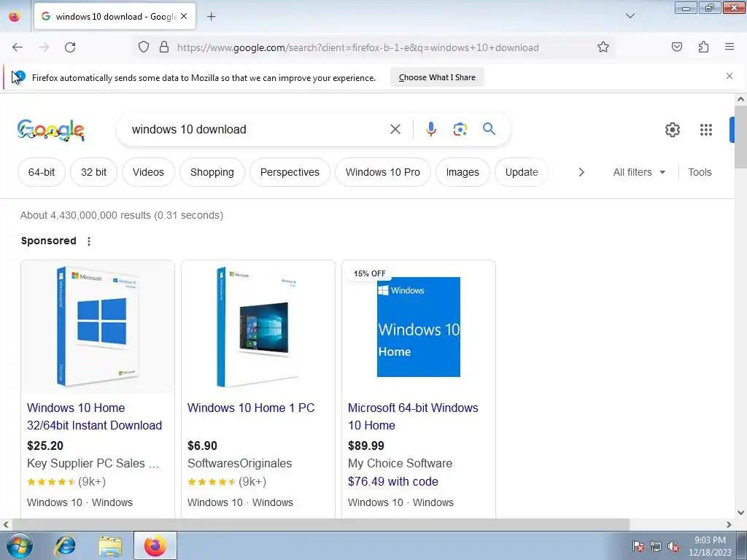Click SoftwaresOriginales seller name

point(239,463)
